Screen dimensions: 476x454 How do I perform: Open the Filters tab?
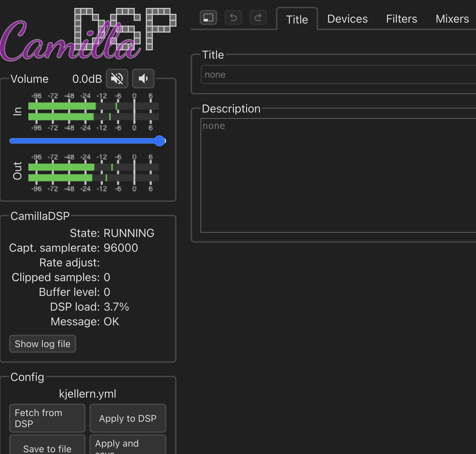tap(402, 19)
